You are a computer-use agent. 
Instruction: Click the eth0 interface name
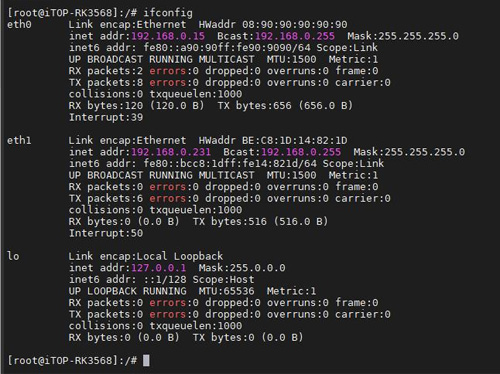(19, 24)
